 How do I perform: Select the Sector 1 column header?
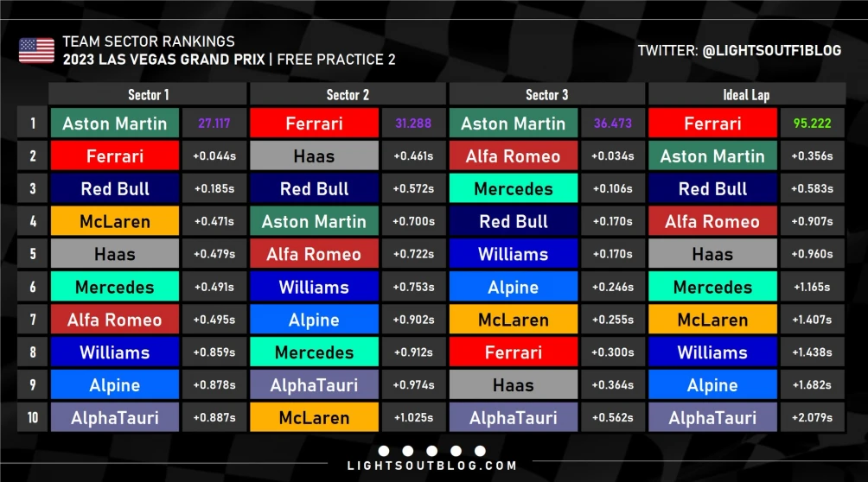click(148, 95)
